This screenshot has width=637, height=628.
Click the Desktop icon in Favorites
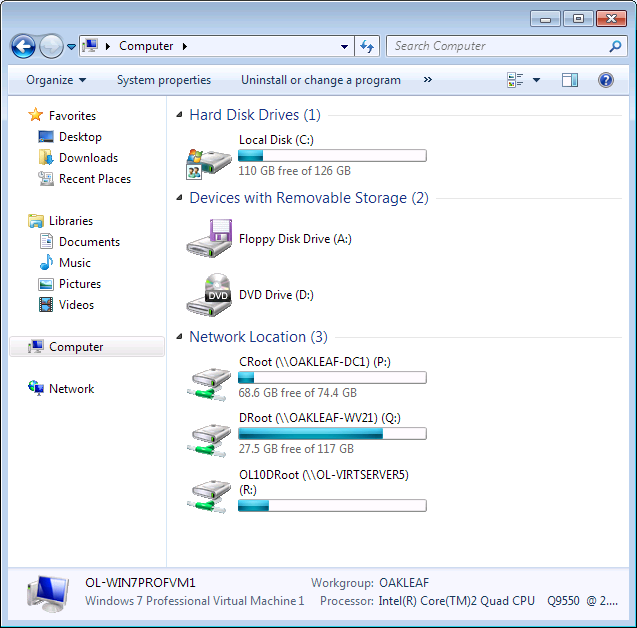tap(46, 137)
